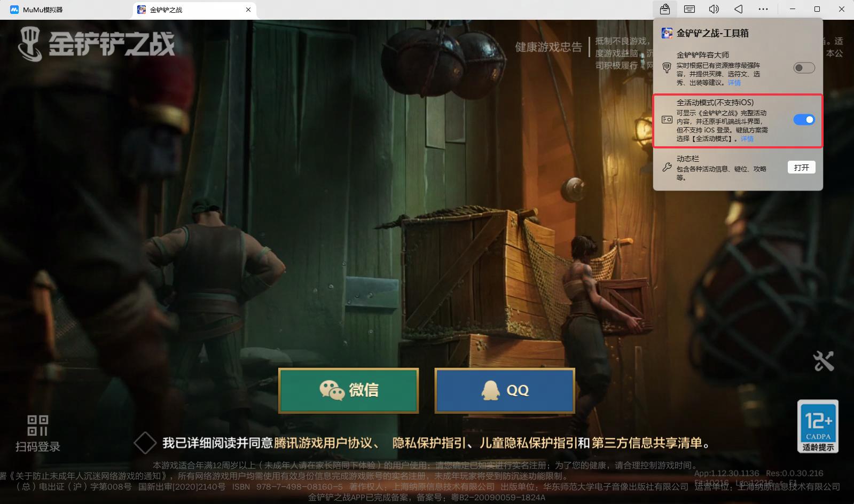854x504 pixels.
Task: Click the volume speaker icon
Action: [x=714, y=9]
